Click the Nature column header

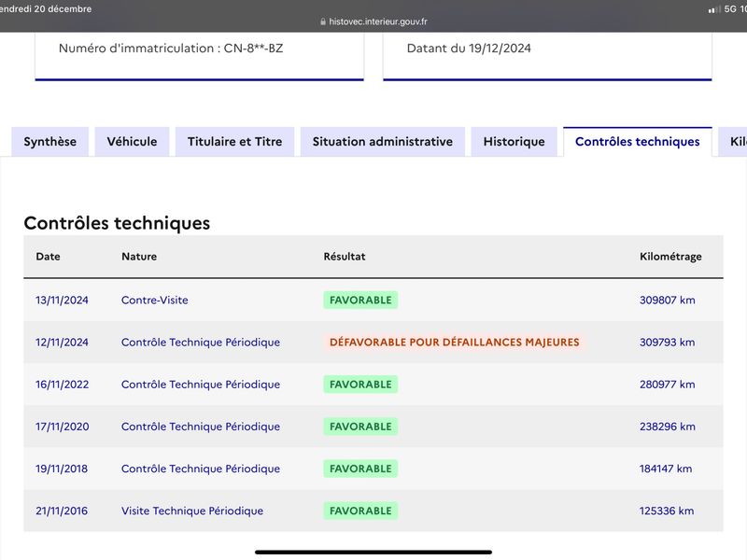tap(139, 256)
